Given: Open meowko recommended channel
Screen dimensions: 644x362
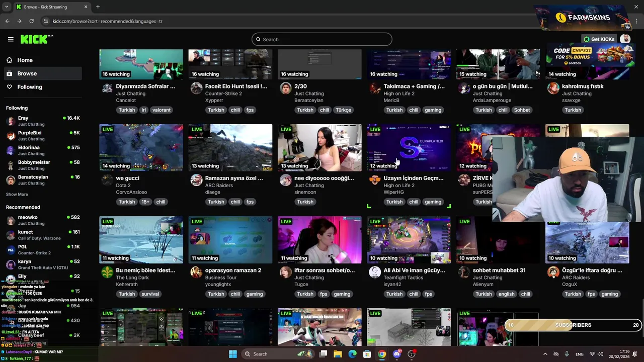Looking at the screenshot, I should [43, 220].
